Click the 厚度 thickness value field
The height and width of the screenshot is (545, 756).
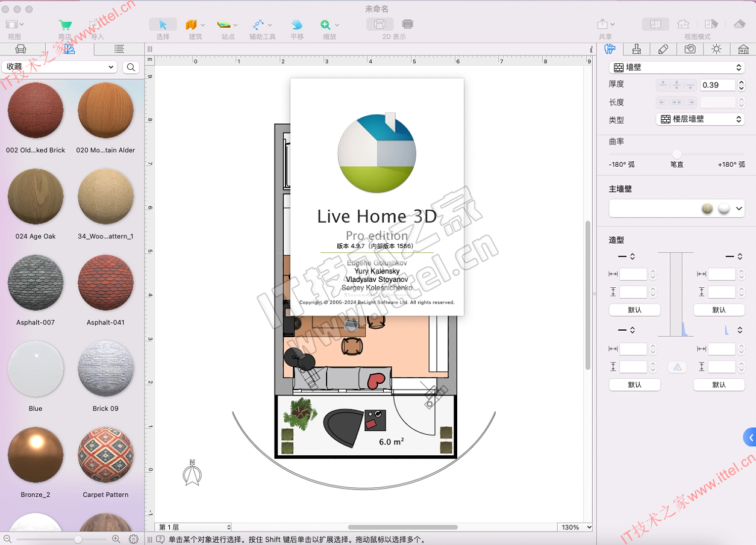717,85
